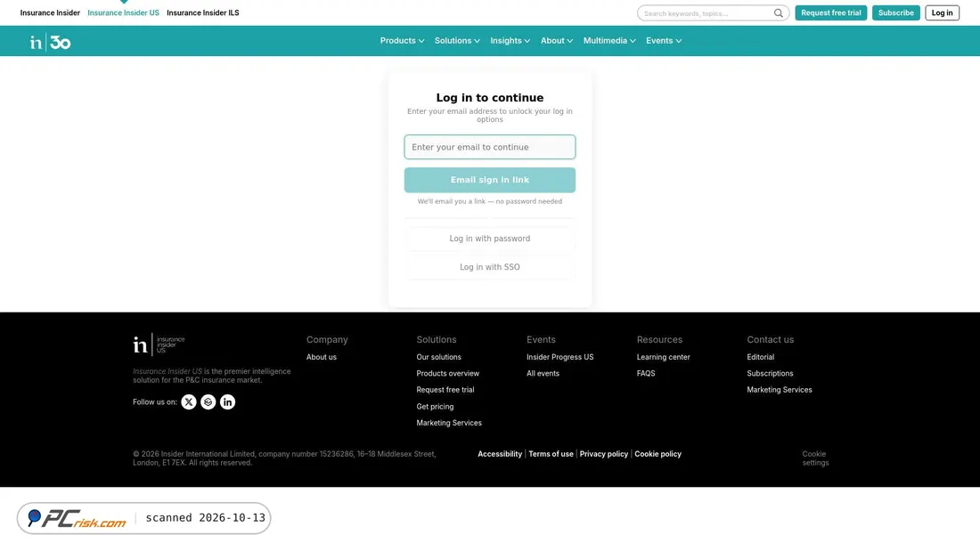Switch to the Insurance Insider tab

pyautogui.click(x=50, y=13)
